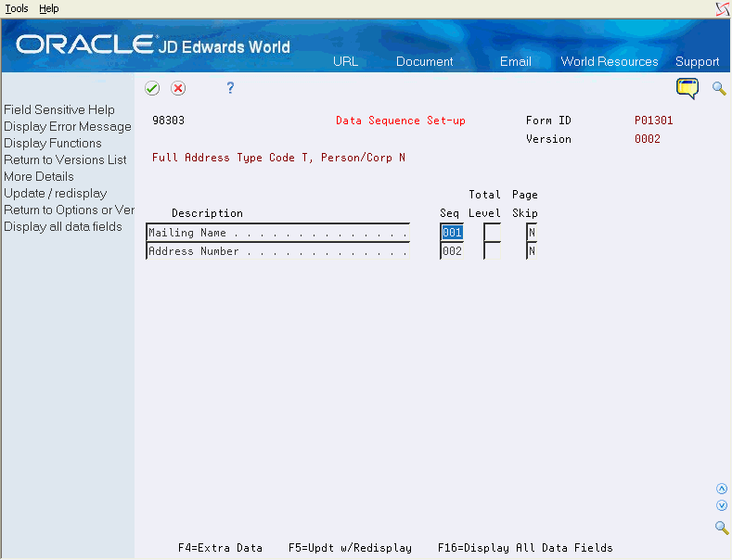Click Page Skip field for Mailing Name
The image size is (732, 560).
[532, 233]
